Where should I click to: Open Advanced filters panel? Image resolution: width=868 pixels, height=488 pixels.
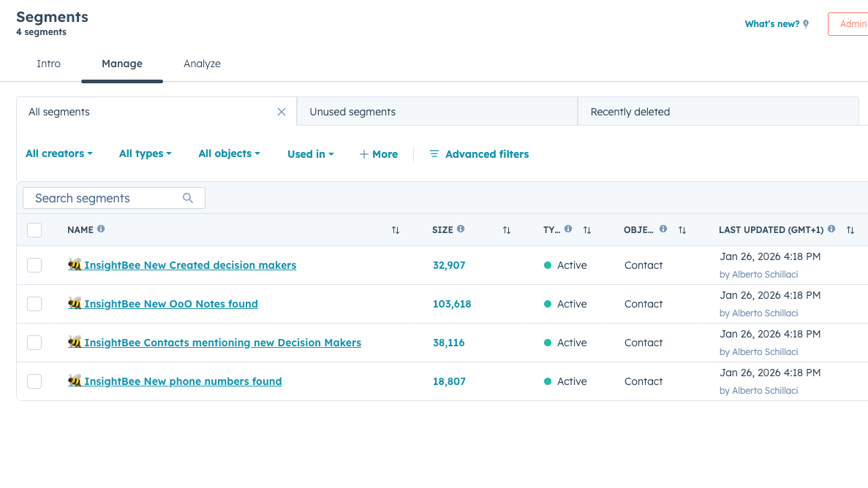pyautogui.click(x=479, y=154)
